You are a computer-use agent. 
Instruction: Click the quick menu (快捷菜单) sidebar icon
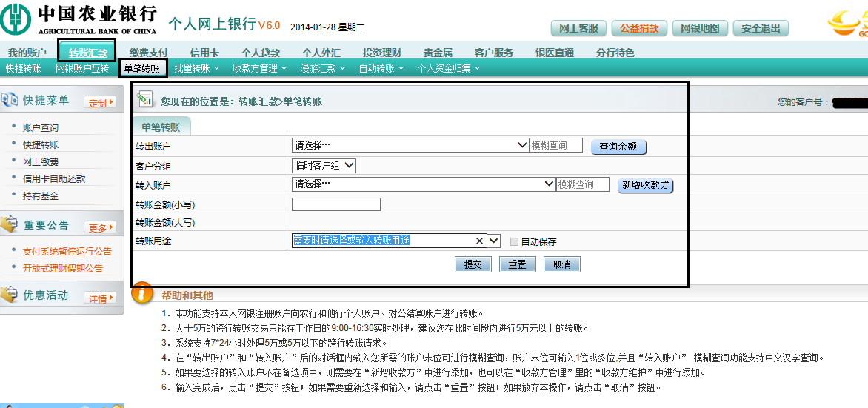(x=10, y=100)
